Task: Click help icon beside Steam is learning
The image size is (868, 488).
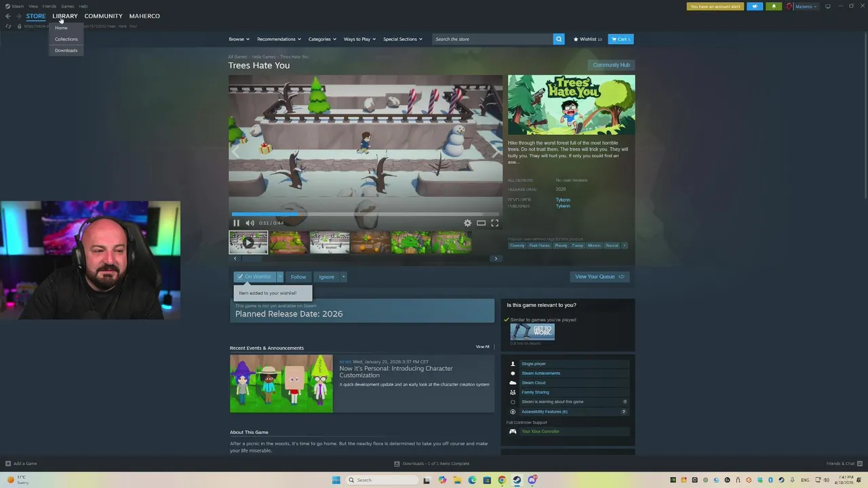Action: [x=625, y=402]
